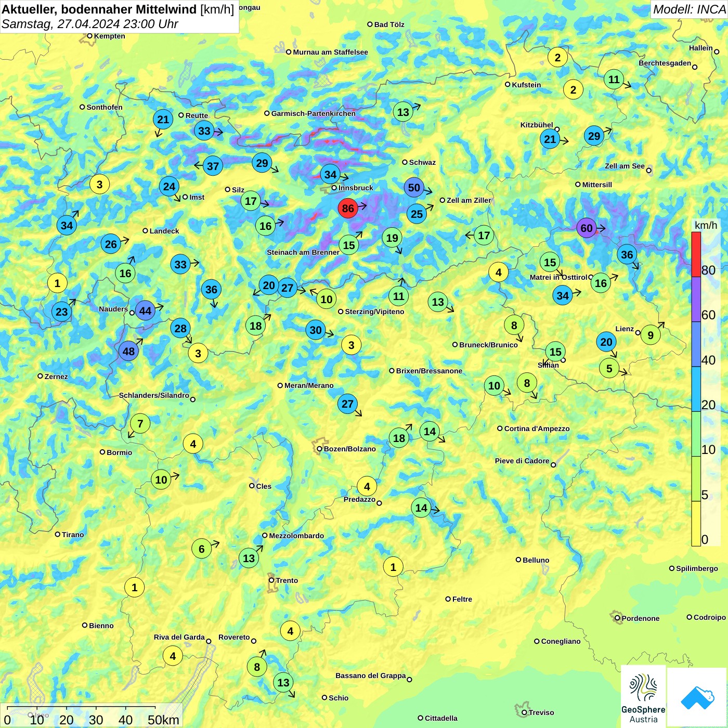
Task: Click the 'Steinach am Brenner' label
Action: coord(303,252)
